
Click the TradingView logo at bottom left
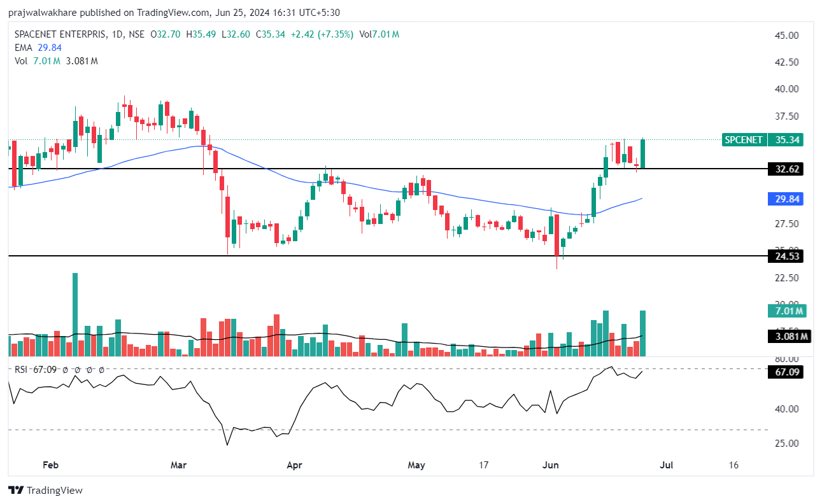coord(45,491)
